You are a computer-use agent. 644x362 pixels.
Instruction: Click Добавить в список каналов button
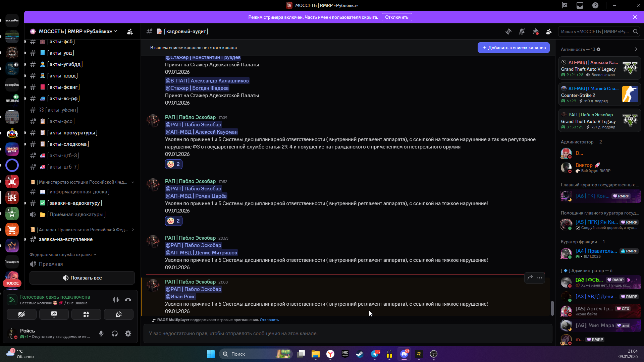pos(514,48)
